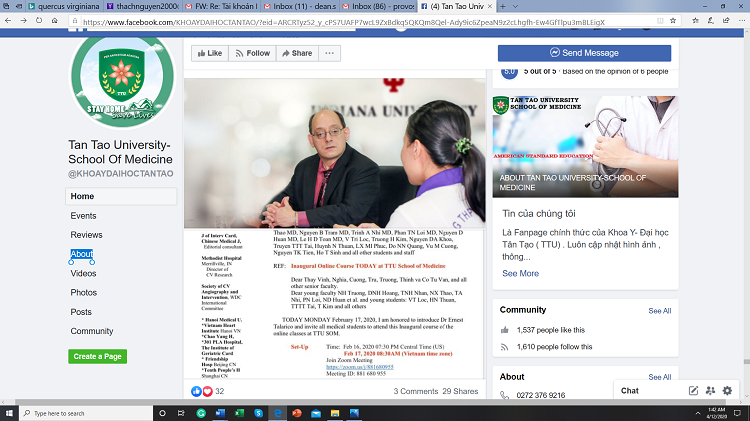The width and height of the screenshot is (750, 421).
Task: Switch to quercus virginiana tab
Action: (64, 6)
